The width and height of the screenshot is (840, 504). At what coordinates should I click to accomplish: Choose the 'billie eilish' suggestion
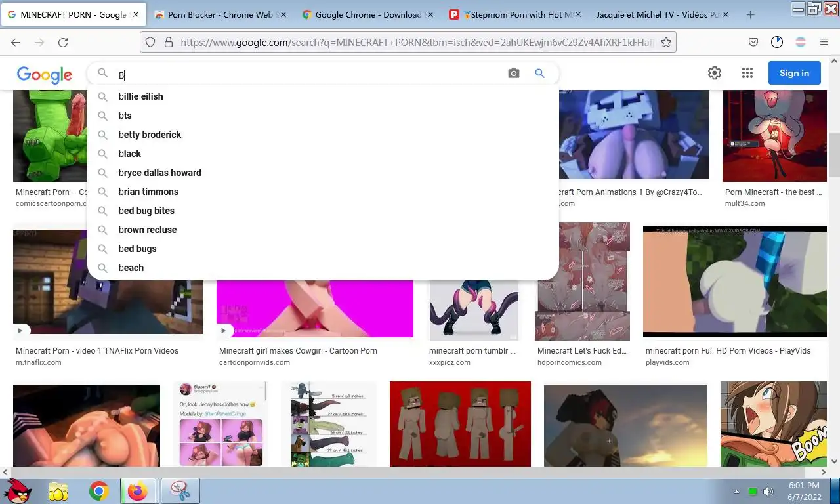(323, 96)
